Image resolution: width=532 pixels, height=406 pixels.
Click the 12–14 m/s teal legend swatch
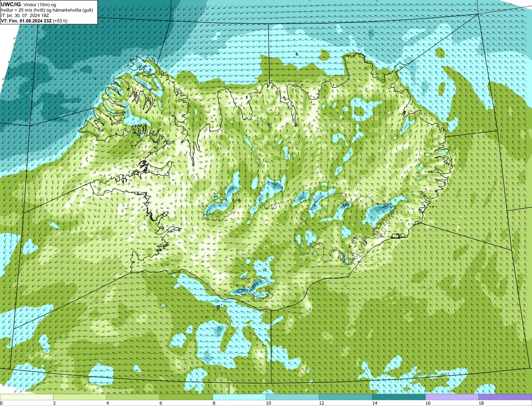(346, 397)
